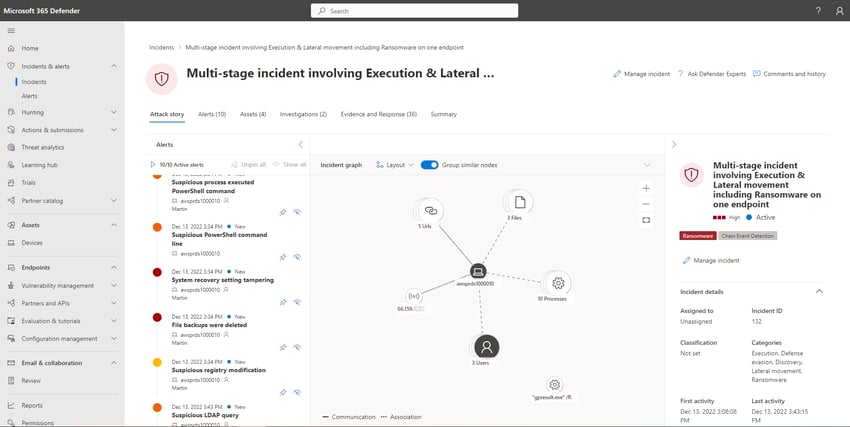Select the 10 Processes node
This screenshot has width=850, height=427.
[x=558, y=283]
